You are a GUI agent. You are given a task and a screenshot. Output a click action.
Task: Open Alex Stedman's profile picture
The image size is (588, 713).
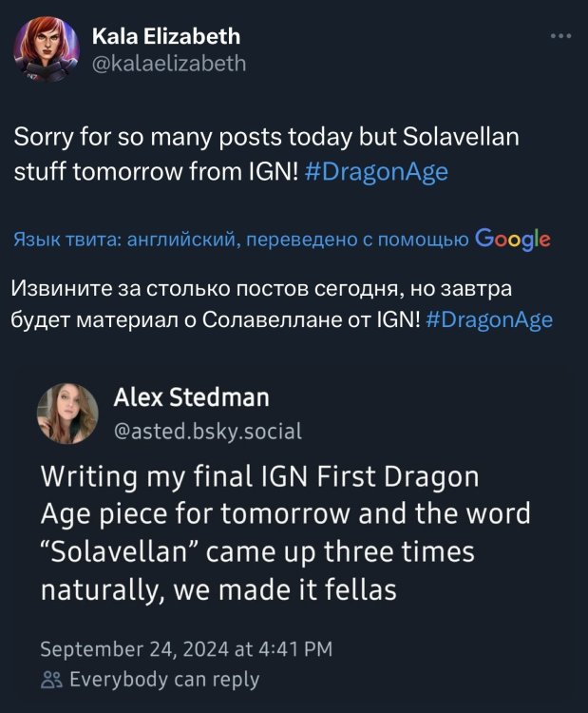pos(66,415)
